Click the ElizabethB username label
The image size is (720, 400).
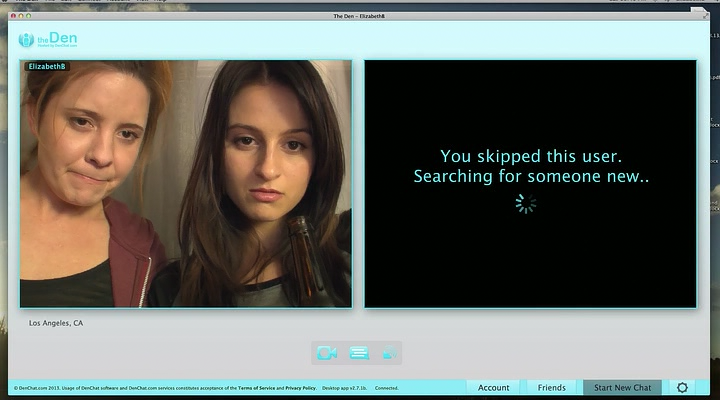(47, 66)
